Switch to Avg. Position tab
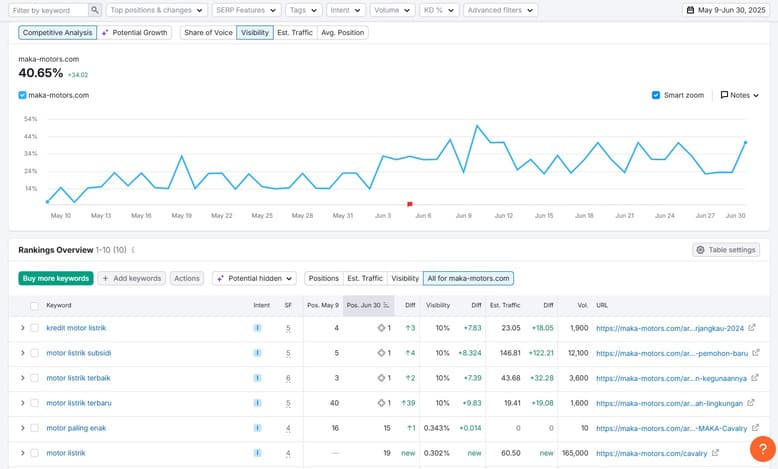The image size is (778, 469). tap(342, 32)
